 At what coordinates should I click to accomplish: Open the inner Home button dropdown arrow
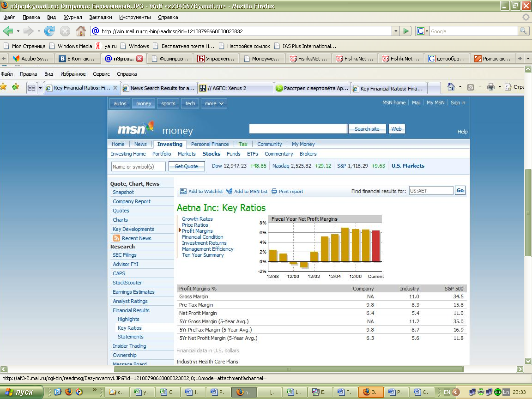(460, 87)
